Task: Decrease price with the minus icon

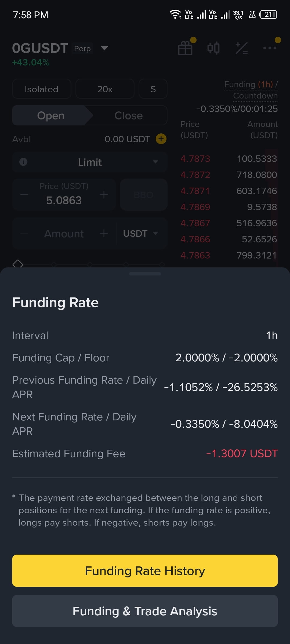Action: (x=24, y=195)
